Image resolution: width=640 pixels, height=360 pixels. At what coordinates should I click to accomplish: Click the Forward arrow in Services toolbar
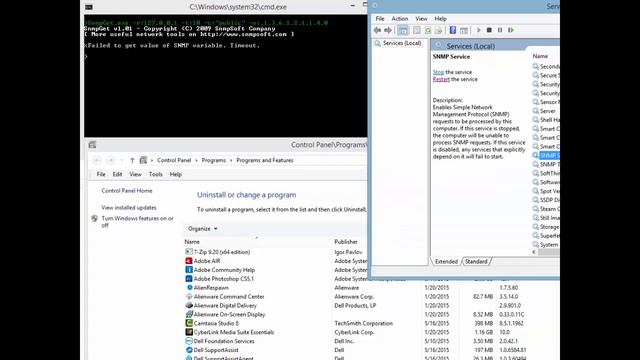click(x=388, y=30)
